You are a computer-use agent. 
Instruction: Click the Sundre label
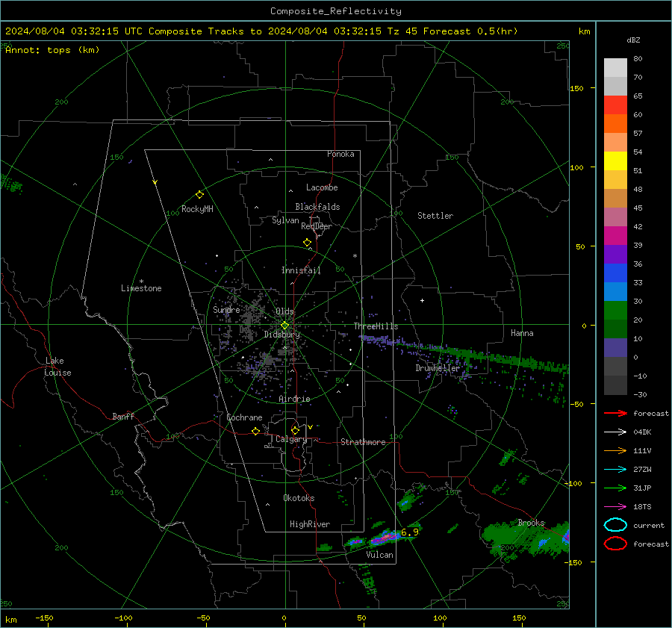(226, 310)
